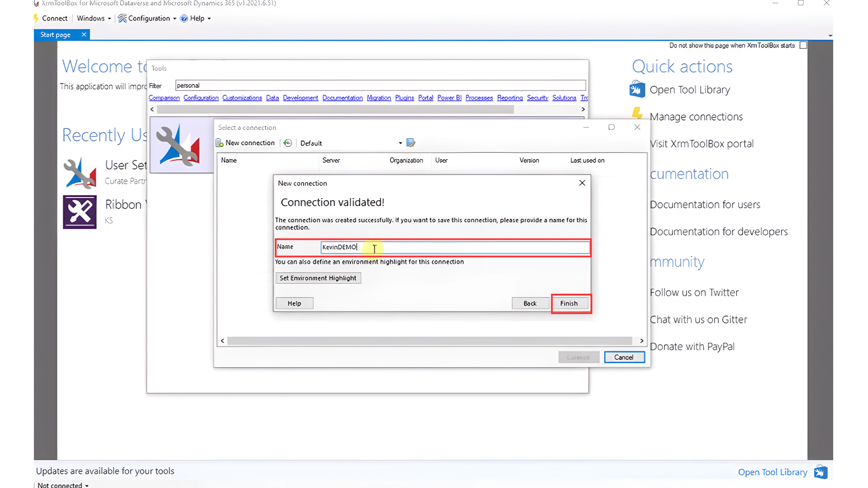Close the Start page tab
Viewport: 868px width, 488px height.
click(x=84, y=35)
